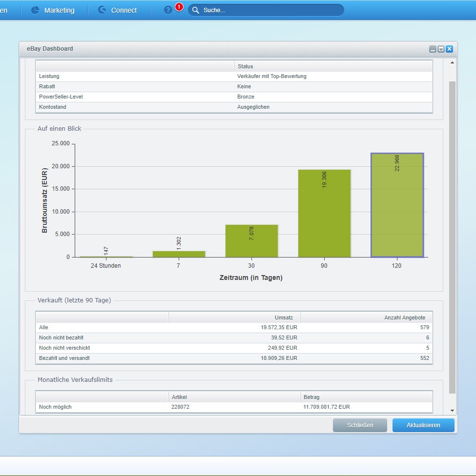This screenshot has width=476, height=476.
Task: Select the 'Noch möglich' row
Action: tap(234, 407)
